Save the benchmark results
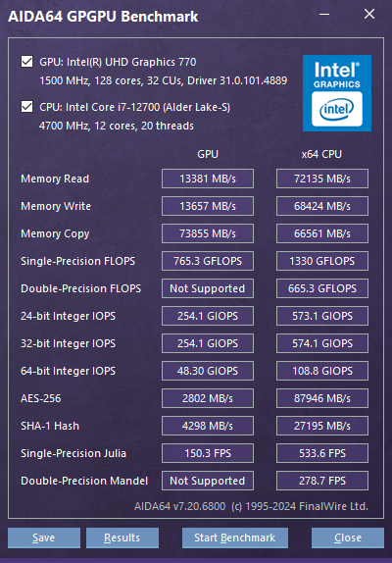Image resolution: width=392 pixels, height=563 pixels. point(44,537)
